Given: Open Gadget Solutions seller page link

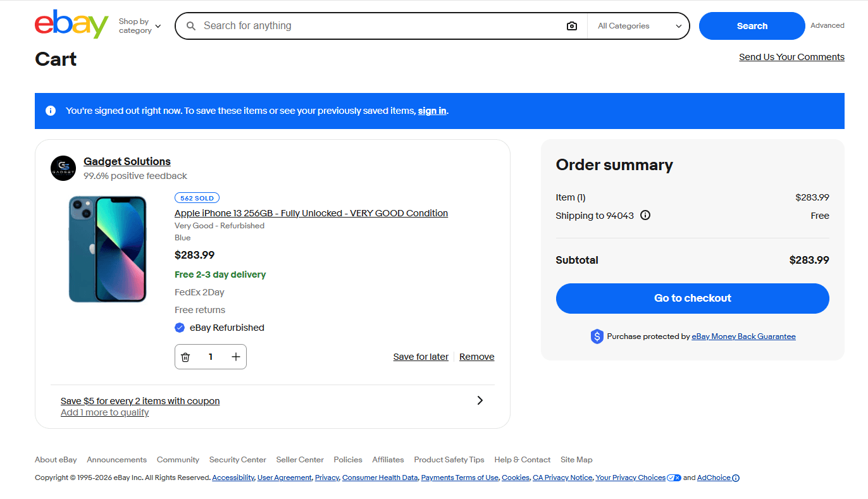Looking at the screenshot, I should tap(127, 161).
